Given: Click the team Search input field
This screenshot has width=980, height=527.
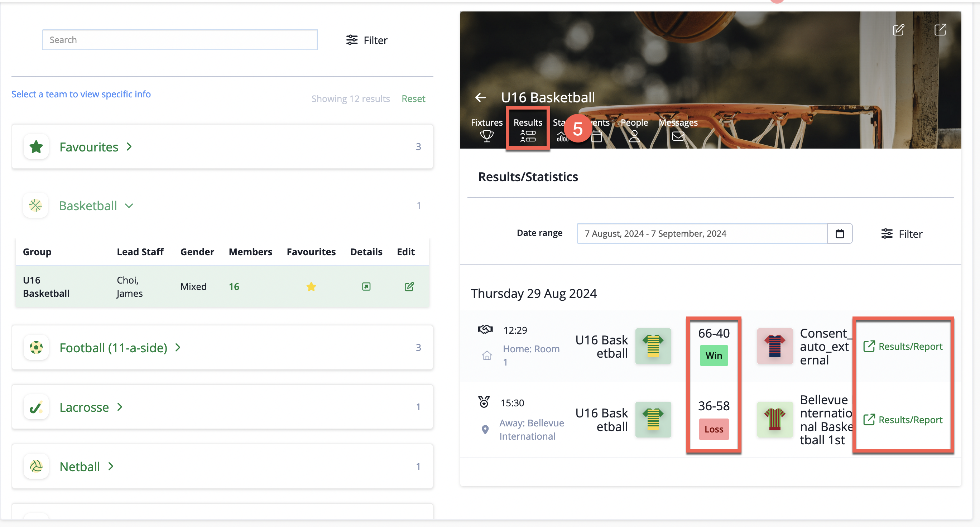Looking at the screenshot, I should [x=179, y=40].
